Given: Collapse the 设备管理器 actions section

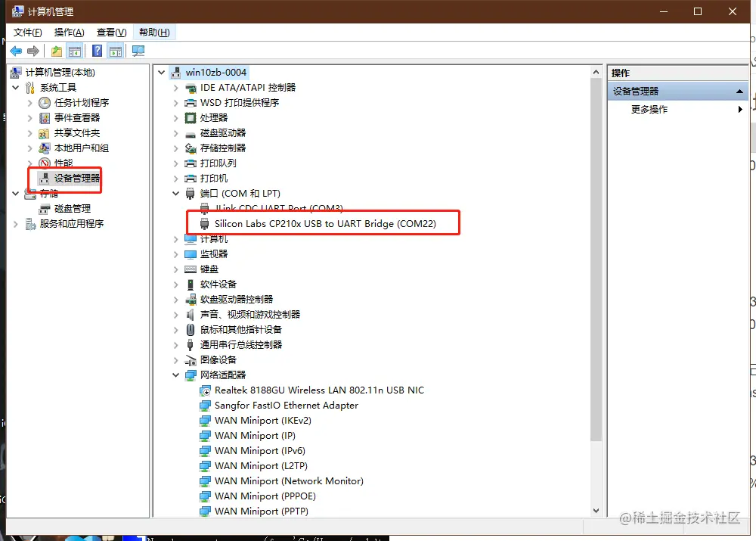Looking at the screenshot, I should pos(739,92).
